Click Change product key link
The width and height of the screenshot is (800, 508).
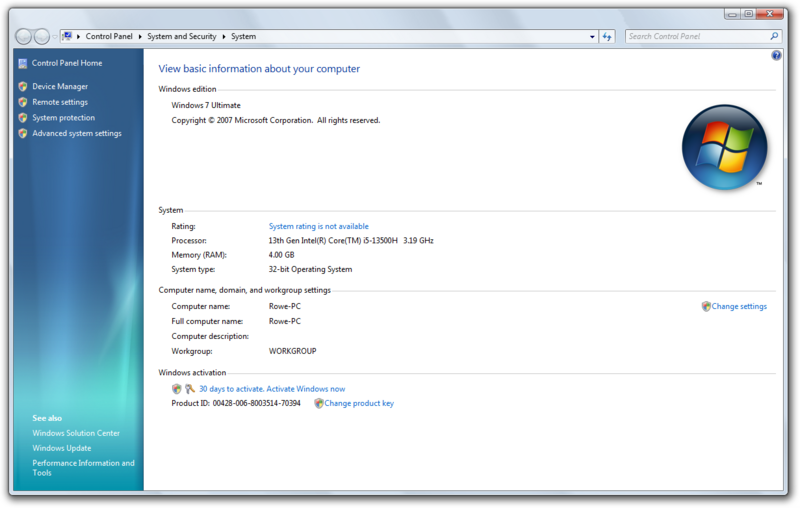click(x=359, y=403)
